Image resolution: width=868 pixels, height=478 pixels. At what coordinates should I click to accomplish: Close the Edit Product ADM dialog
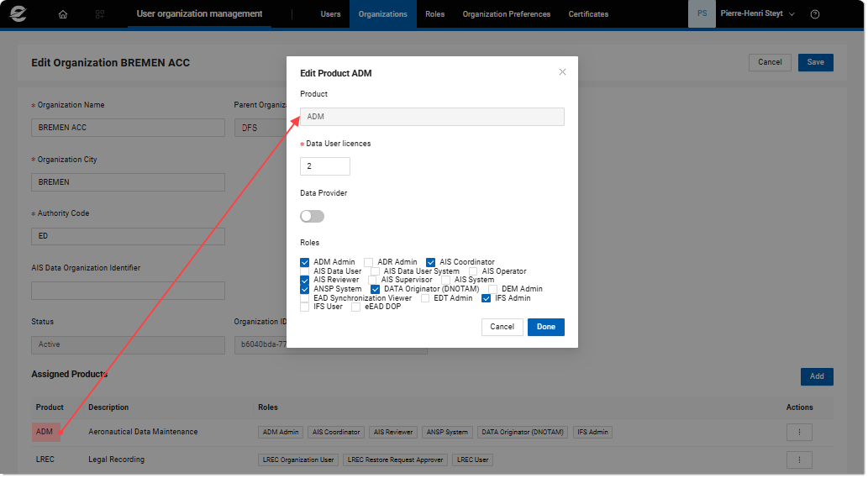coord(562,72)
